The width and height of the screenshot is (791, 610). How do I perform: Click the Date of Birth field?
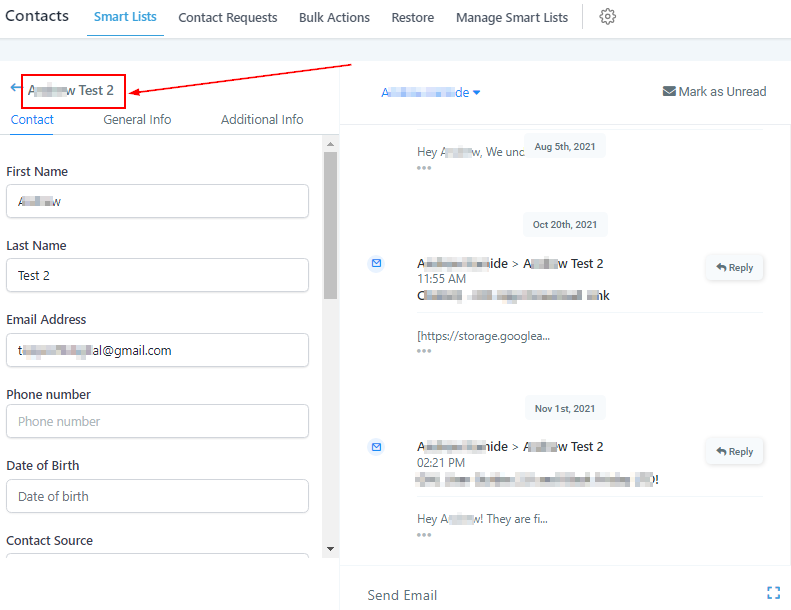[157, 496]
